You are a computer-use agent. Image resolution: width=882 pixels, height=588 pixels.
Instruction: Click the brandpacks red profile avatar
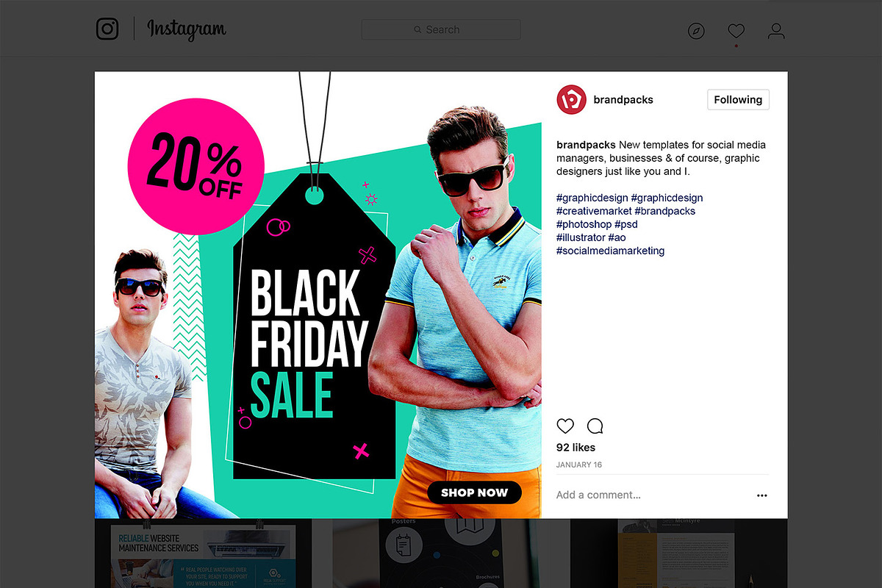(571, 99)
